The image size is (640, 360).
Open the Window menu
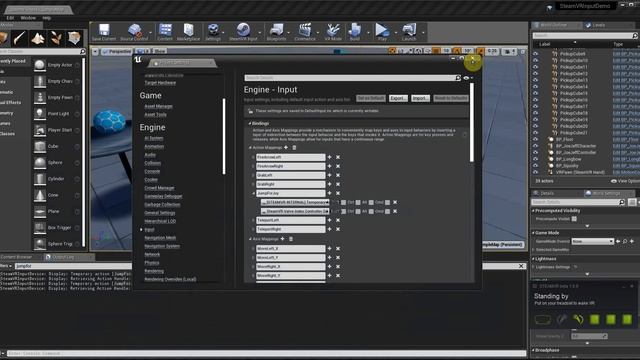click(x=28, y=18)
